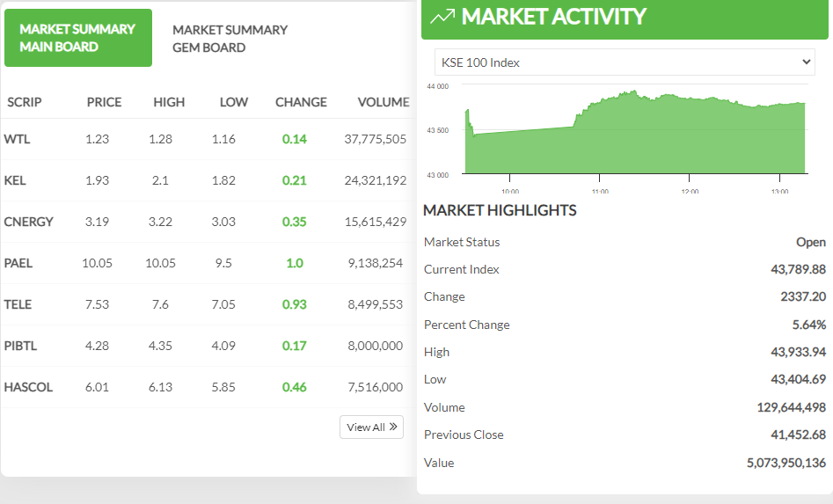
Task: Click on the PAEL scrip symbol
Action: pyautogui.click(x=18, y=263)
